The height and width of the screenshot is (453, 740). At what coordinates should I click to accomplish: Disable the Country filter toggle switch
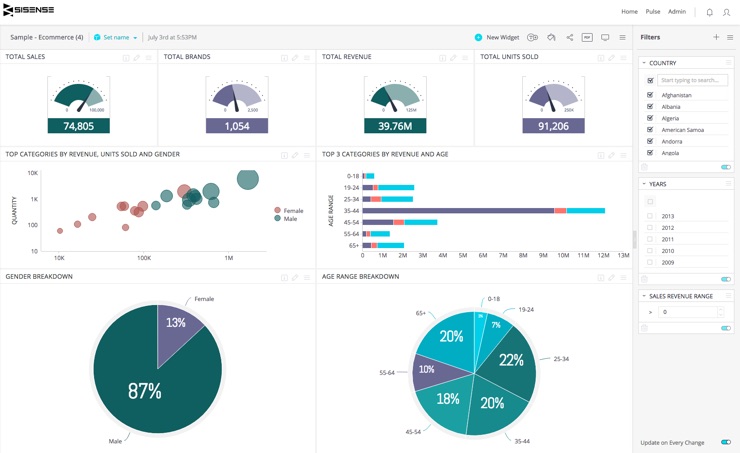725,167
